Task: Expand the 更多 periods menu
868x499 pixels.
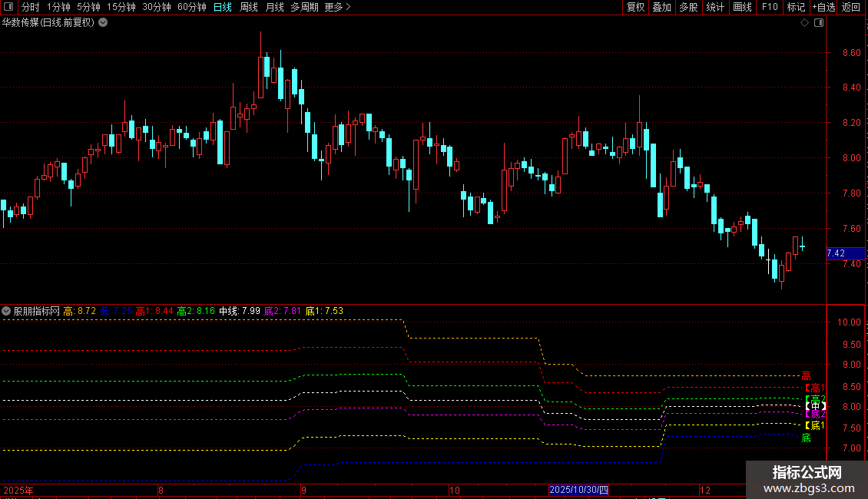Action: [338, 7]
